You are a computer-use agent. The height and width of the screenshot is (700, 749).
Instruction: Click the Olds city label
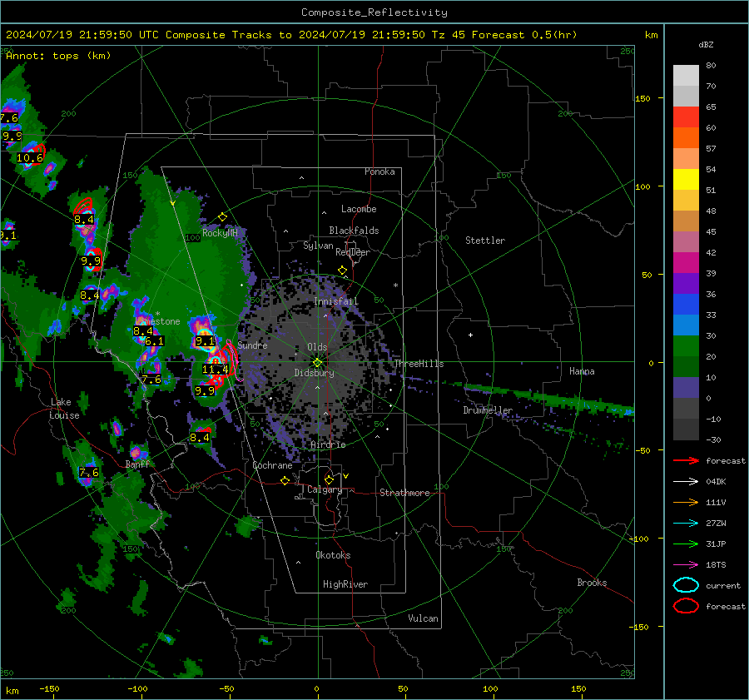click(x=317, y=347)
